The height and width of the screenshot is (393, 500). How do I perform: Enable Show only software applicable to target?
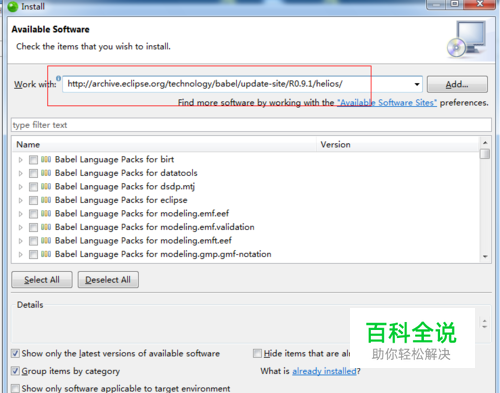coord(15,388)
